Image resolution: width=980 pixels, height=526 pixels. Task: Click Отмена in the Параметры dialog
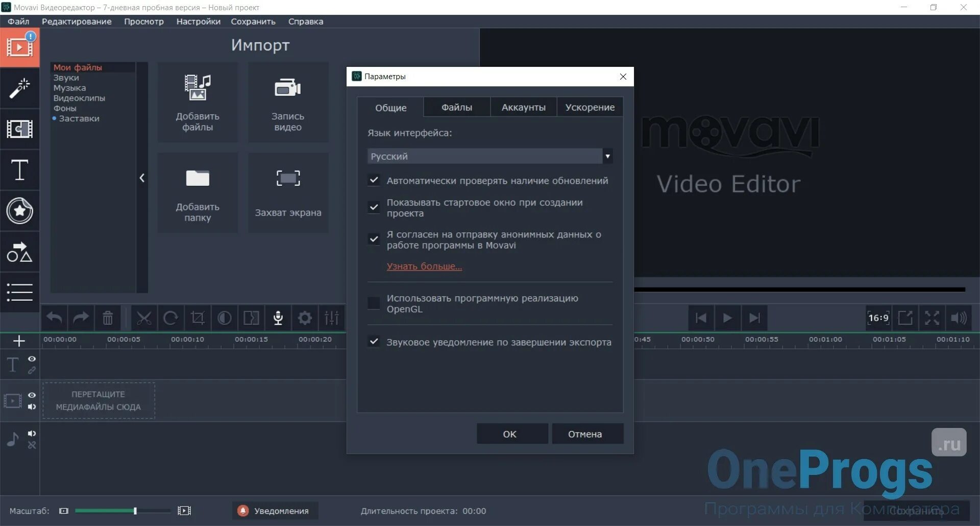[587, 434]
